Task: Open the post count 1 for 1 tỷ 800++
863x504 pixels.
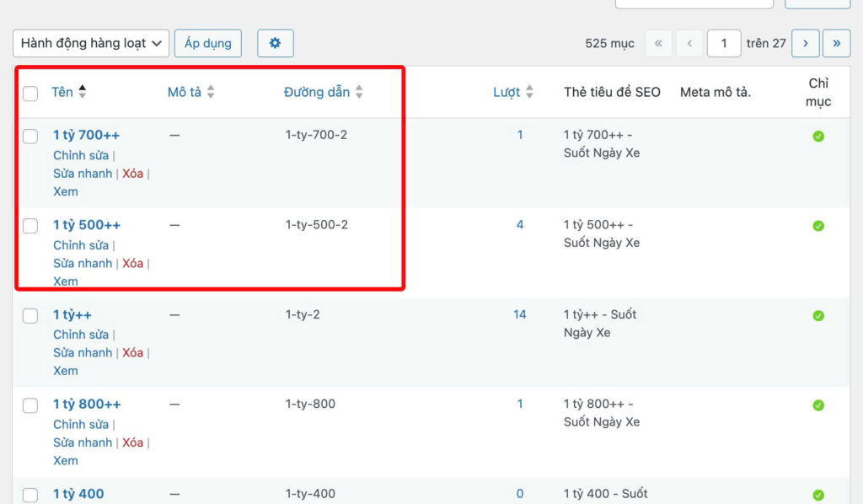Action: [520, 404]
